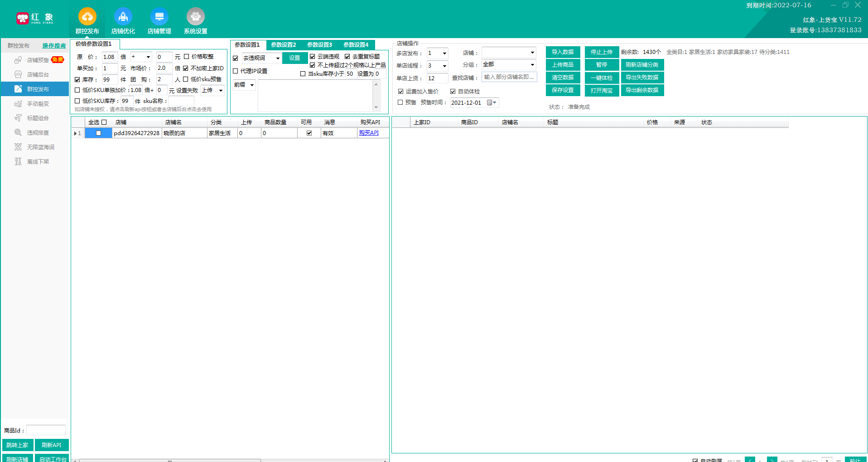Switch to the 参数设置2 tab
The image size is (868, 462).
[284, 44]
